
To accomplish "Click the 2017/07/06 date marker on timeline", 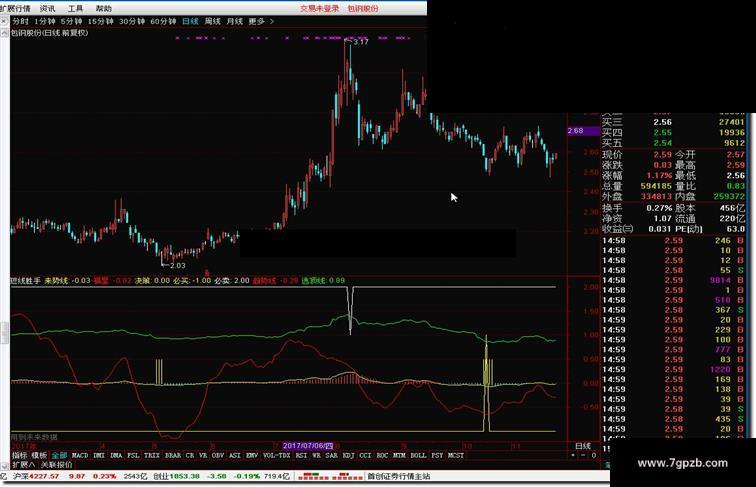I will tap(308, 446).
